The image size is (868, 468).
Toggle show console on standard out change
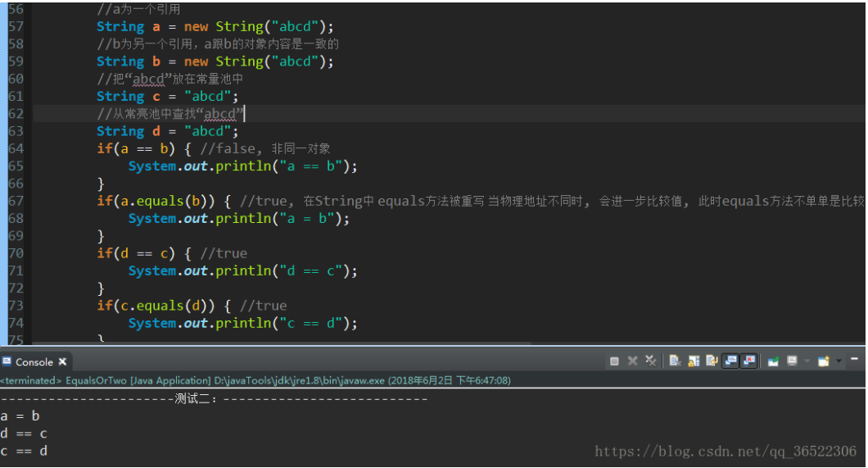(730, 361)
